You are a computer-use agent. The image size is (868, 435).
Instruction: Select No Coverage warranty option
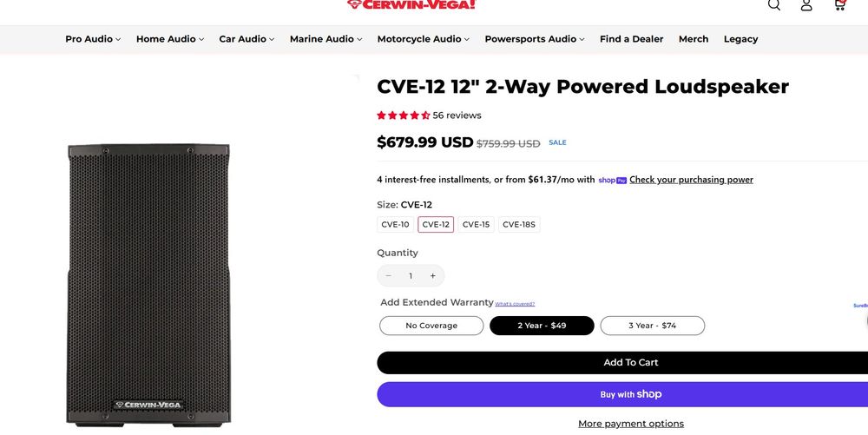point(431,326)
